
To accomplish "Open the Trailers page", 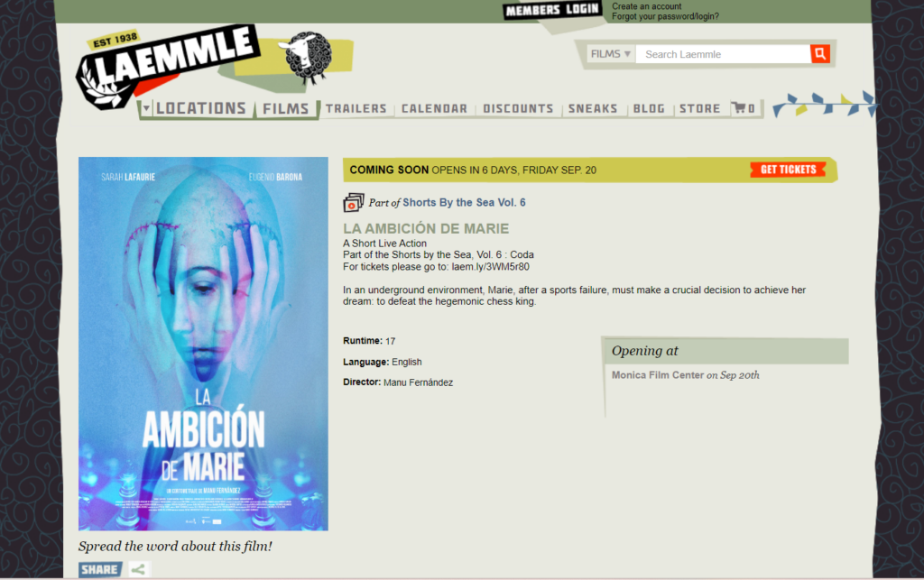I will 356,109.
